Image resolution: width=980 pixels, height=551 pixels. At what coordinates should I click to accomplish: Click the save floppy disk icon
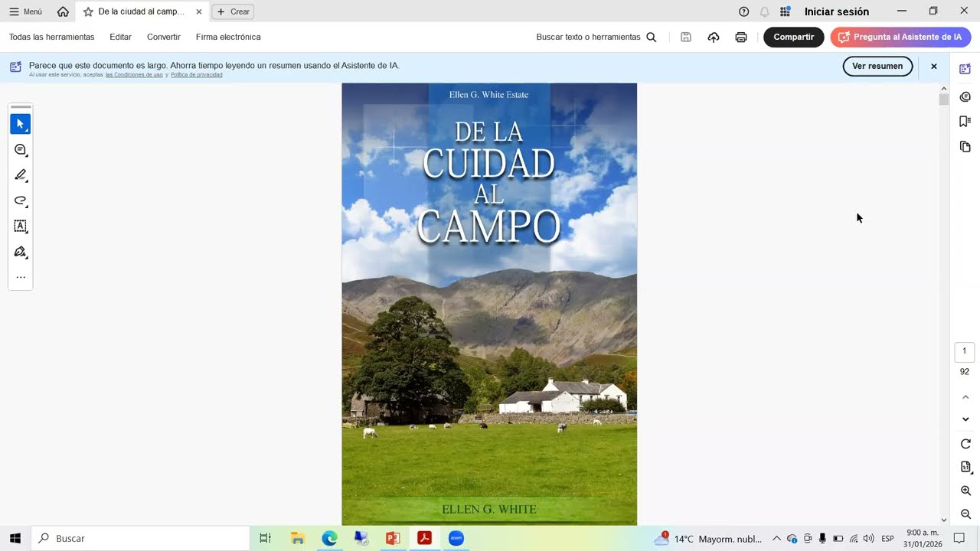686,37
